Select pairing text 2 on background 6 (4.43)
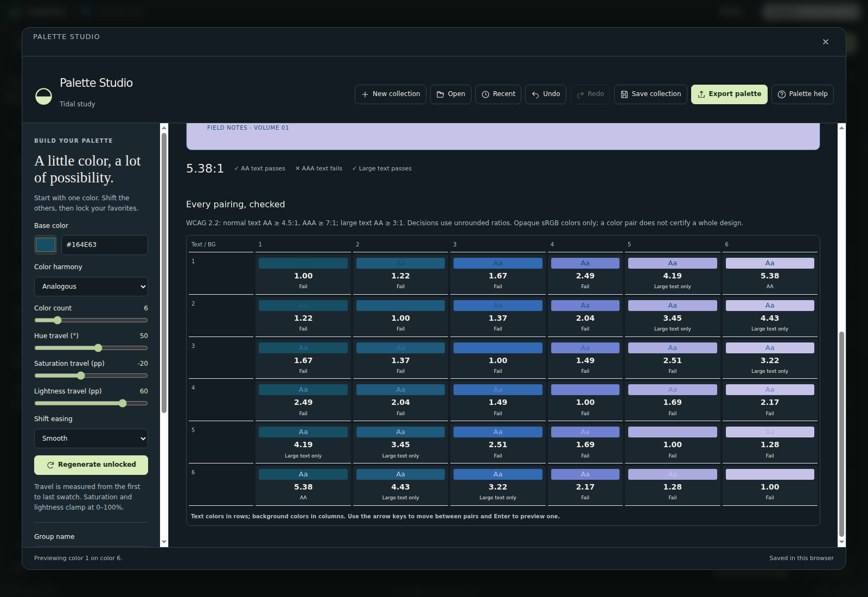Image resolution: width=868 pixels, height=597 pixels. click(770, 316)
